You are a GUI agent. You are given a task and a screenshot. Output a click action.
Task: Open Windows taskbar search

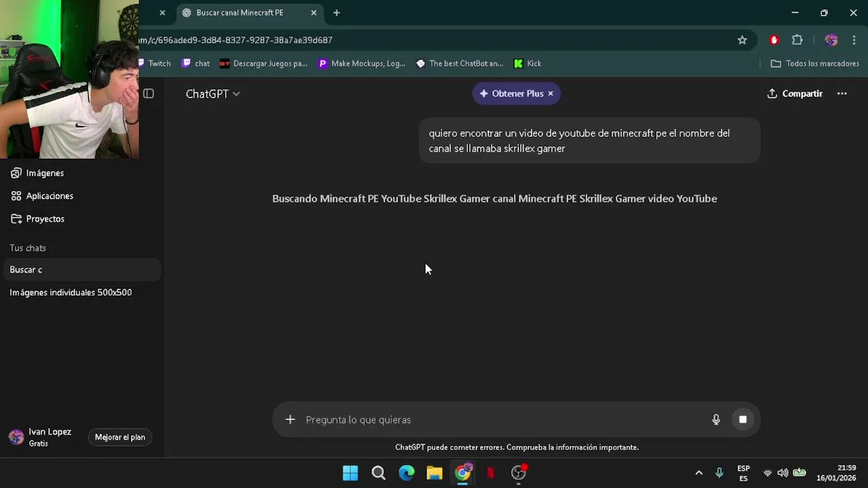378,473
